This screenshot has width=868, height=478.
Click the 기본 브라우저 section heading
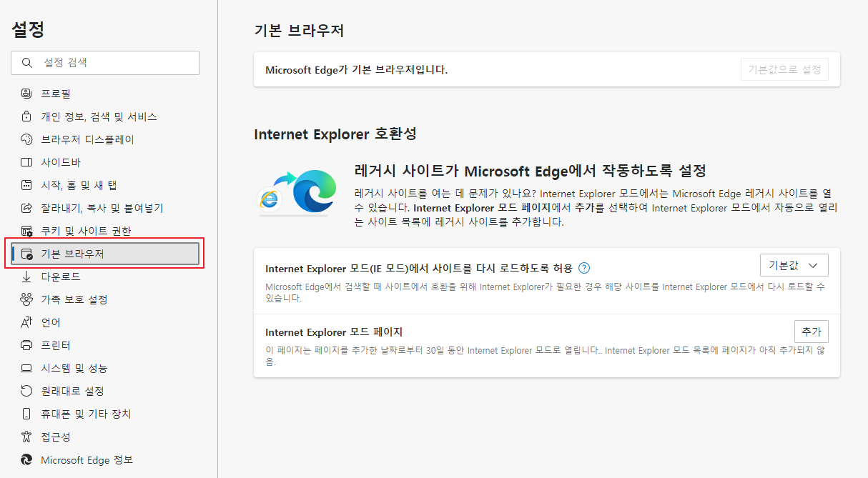click(x=299, y=31)
